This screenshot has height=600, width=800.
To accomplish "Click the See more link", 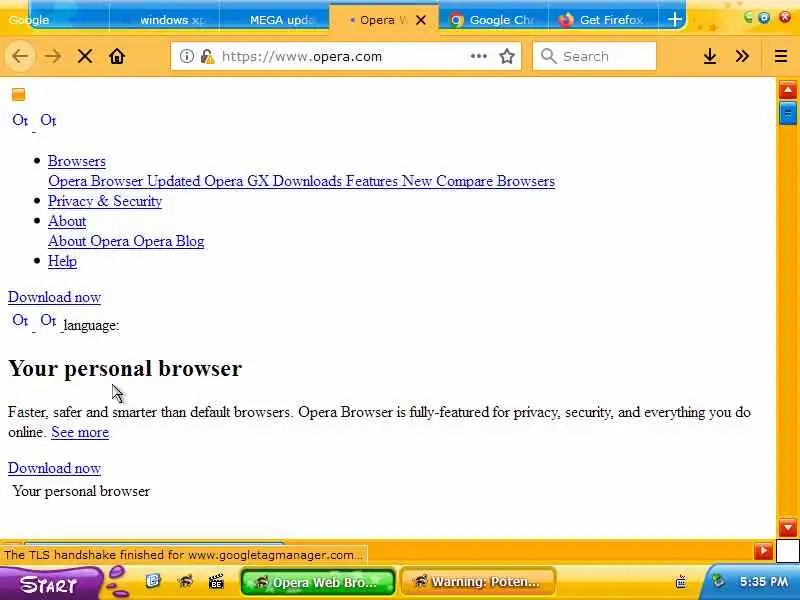I will coord(80,432).
